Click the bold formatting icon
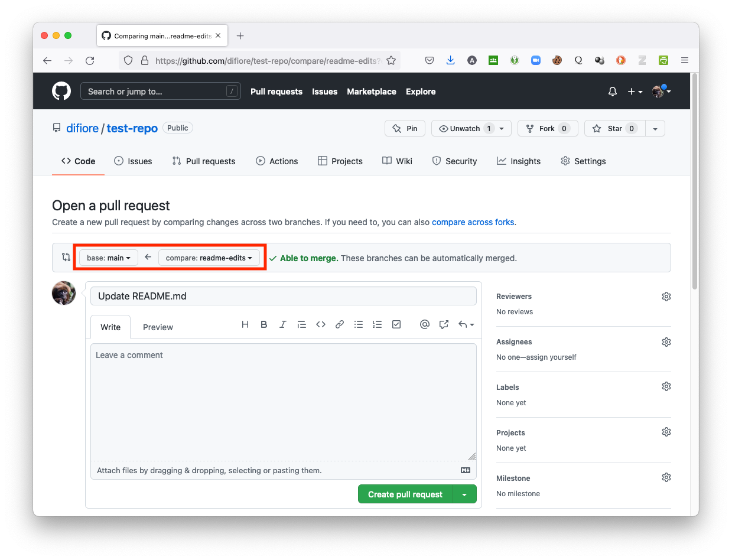Viewport: 732px width, 560px height. click(264, 324)
